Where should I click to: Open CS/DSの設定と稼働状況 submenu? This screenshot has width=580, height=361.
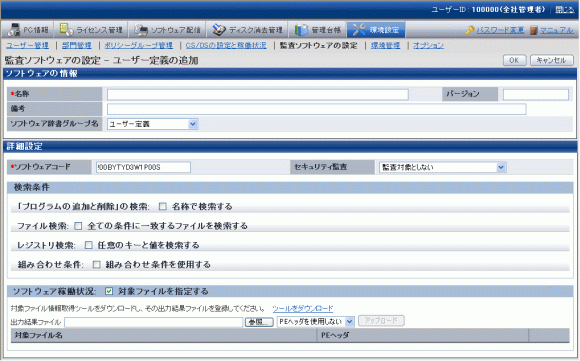tap(226, 45)
